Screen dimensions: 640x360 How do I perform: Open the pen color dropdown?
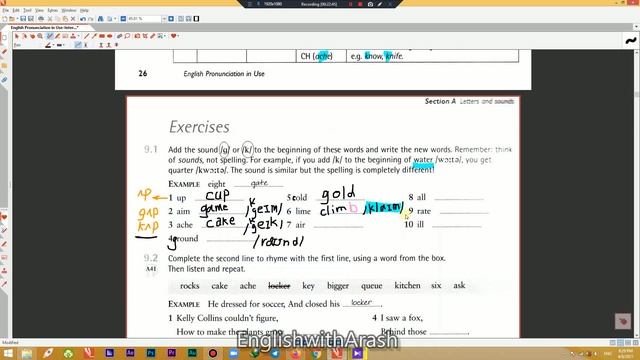coord(53,45)
